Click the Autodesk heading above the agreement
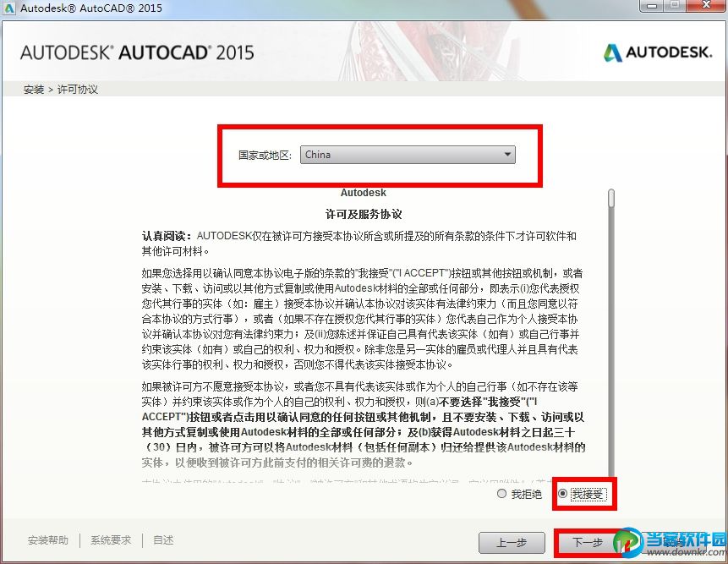 tap(363, 193)
